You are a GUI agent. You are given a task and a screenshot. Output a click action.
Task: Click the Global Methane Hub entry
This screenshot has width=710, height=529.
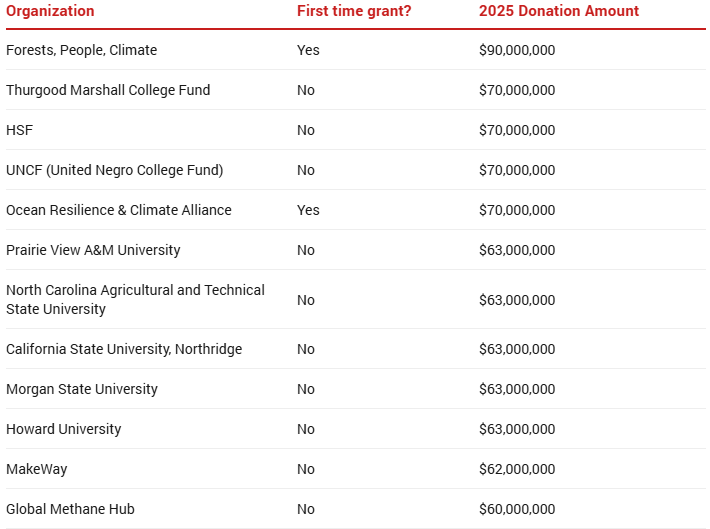pos(70,509)
